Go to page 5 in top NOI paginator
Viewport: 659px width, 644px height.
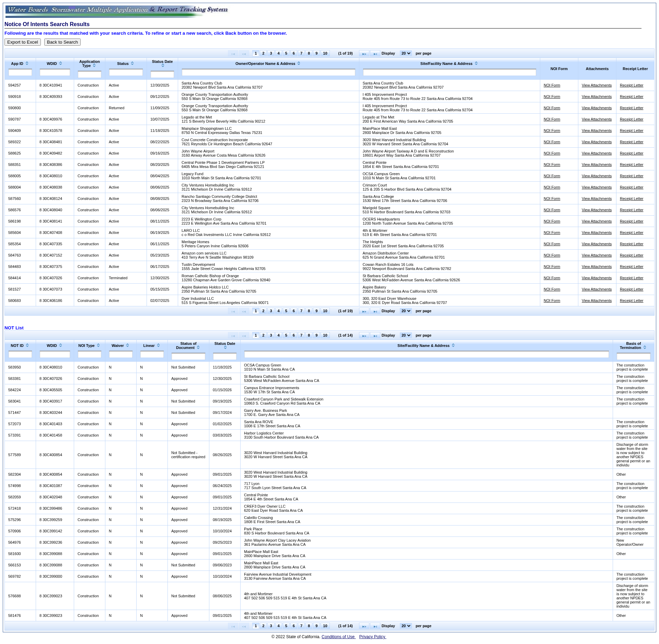pos(286,54)
